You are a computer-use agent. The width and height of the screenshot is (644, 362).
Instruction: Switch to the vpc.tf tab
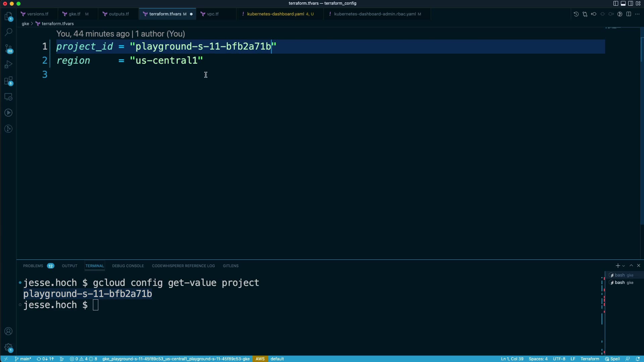click(x=213, y=14)
